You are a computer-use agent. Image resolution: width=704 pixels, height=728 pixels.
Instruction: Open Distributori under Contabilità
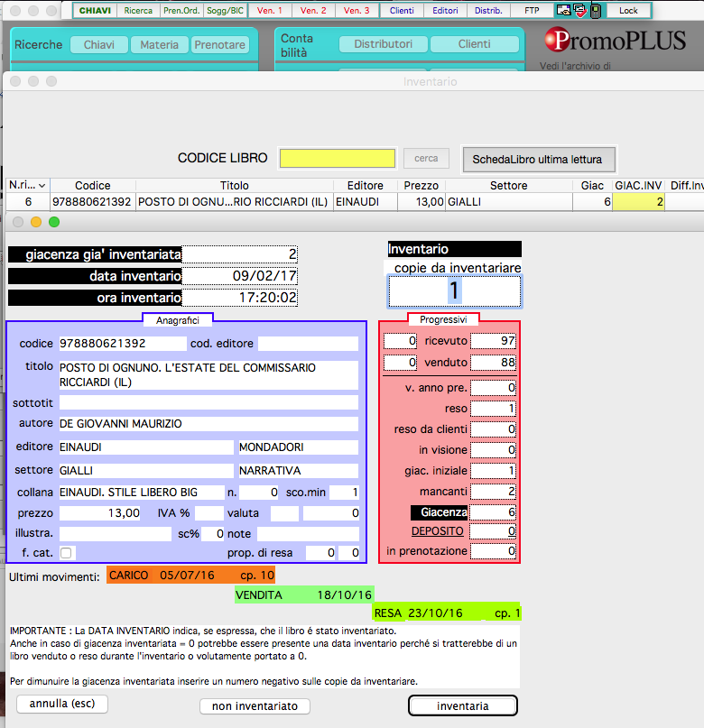tap(383, 44)
